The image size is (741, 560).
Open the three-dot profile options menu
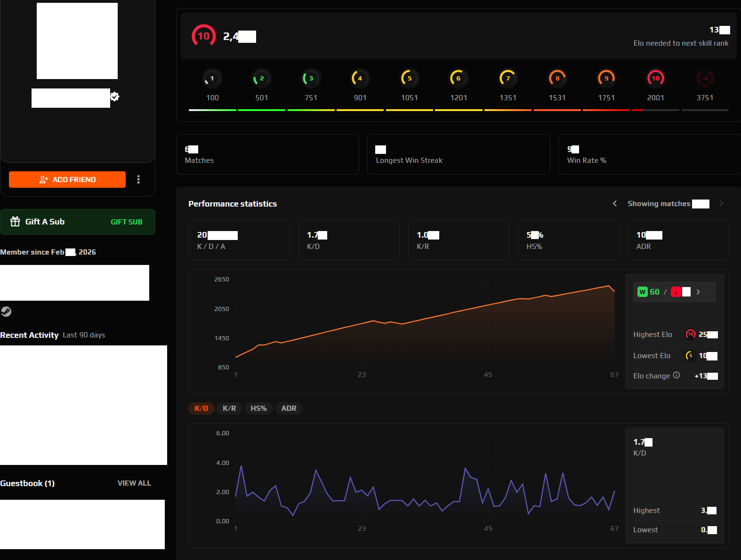pyautogui.click(x=138, y=179)
